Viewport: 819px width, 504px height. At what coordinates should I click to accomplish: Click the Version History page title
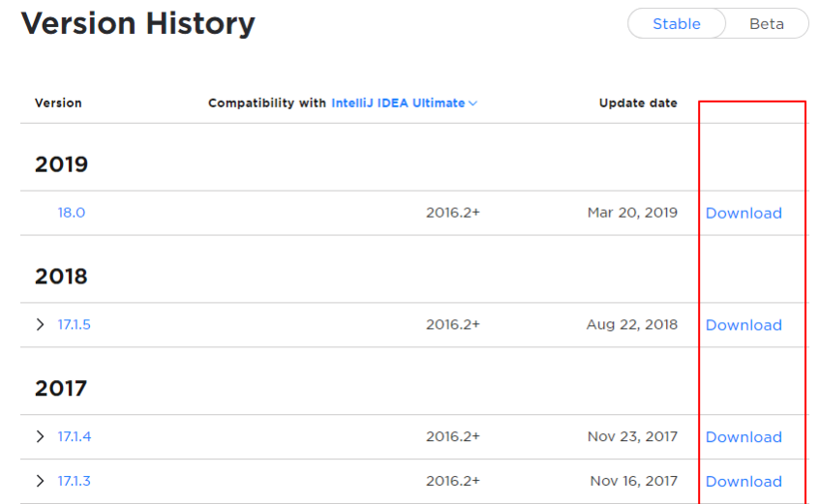(x=138, y=24)
